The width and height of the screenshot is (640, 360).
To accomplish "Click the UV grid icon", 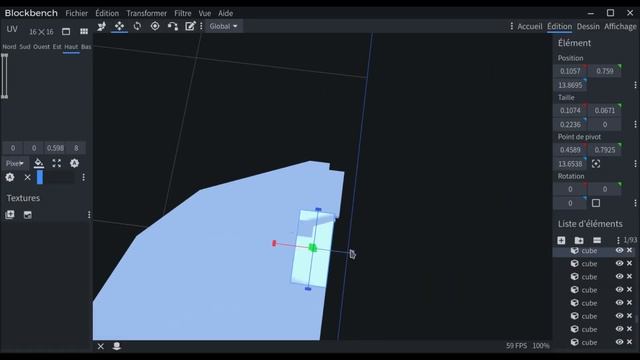I will [84, 31].
